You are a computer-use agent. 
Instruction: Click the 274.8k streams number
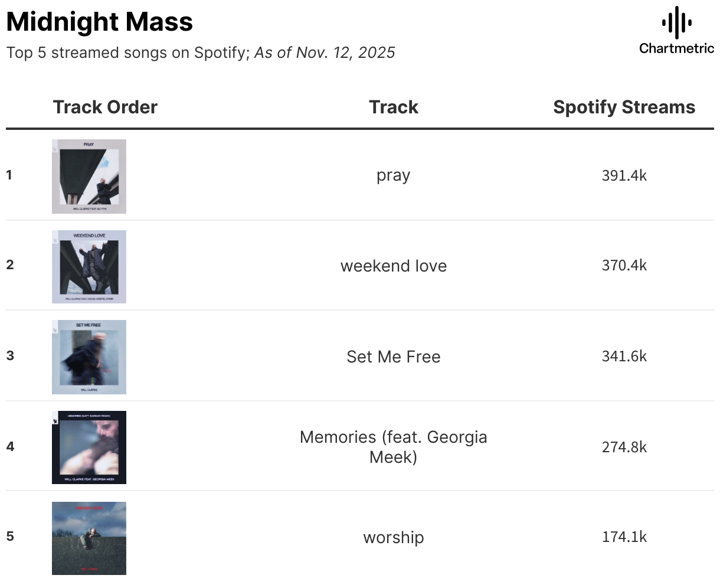(624, 447)
